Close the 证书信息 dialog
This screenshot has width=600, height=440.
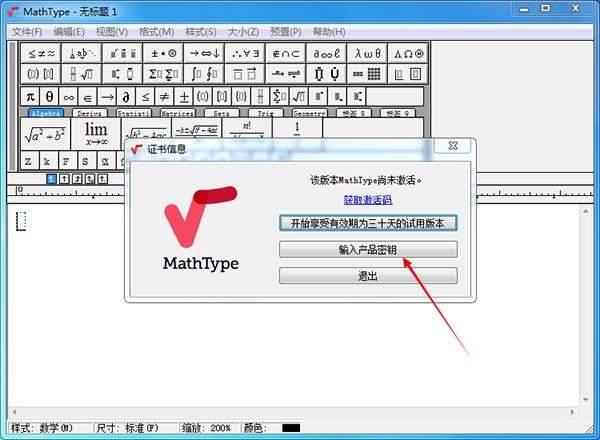click(453, 146)
